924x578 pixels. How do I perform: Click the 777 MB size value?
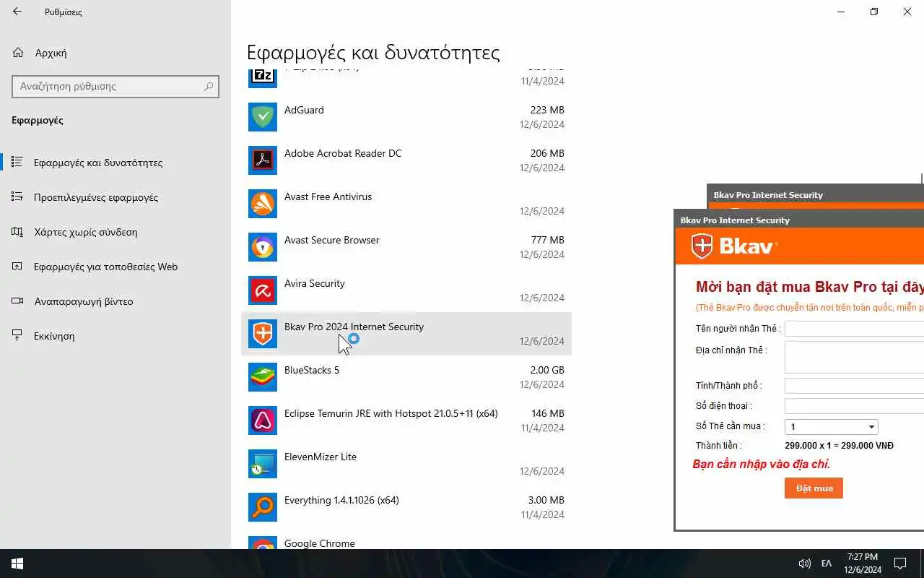(547, 240)
